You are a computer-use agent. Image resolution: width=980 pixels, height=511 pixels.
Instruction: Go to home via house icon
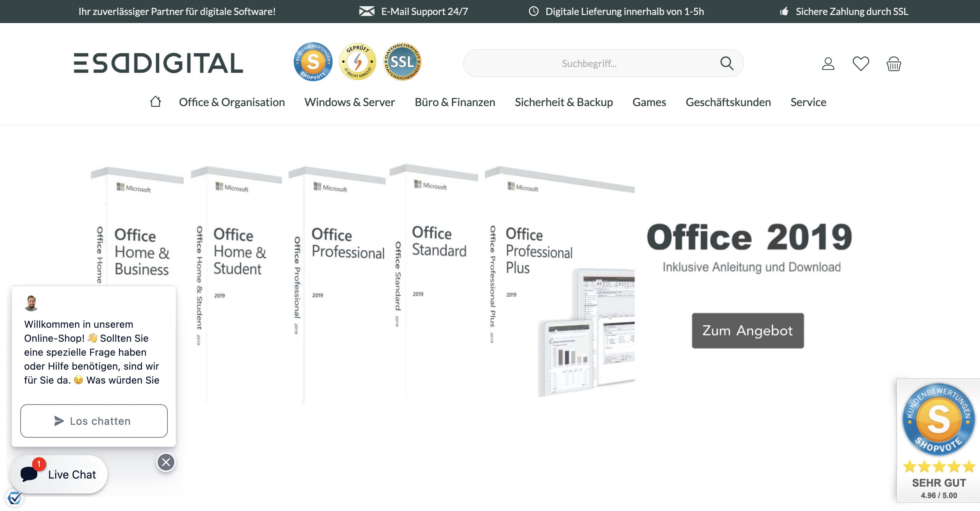point(155,102)
